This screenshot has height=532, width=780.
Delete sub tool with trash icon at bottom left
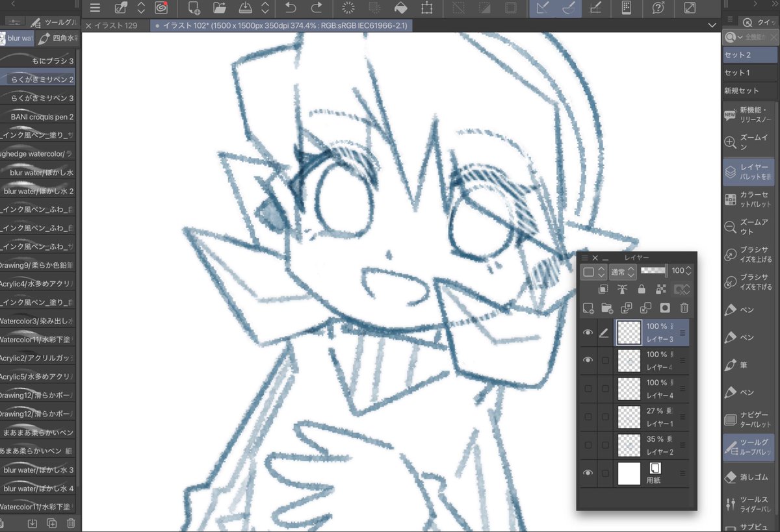[71, 524]
